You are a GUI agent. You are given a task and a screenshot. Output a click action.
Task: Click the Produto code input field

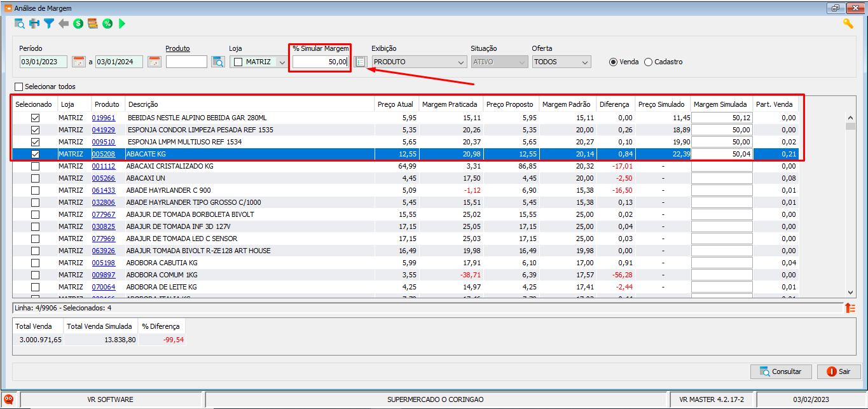point(186,62)
